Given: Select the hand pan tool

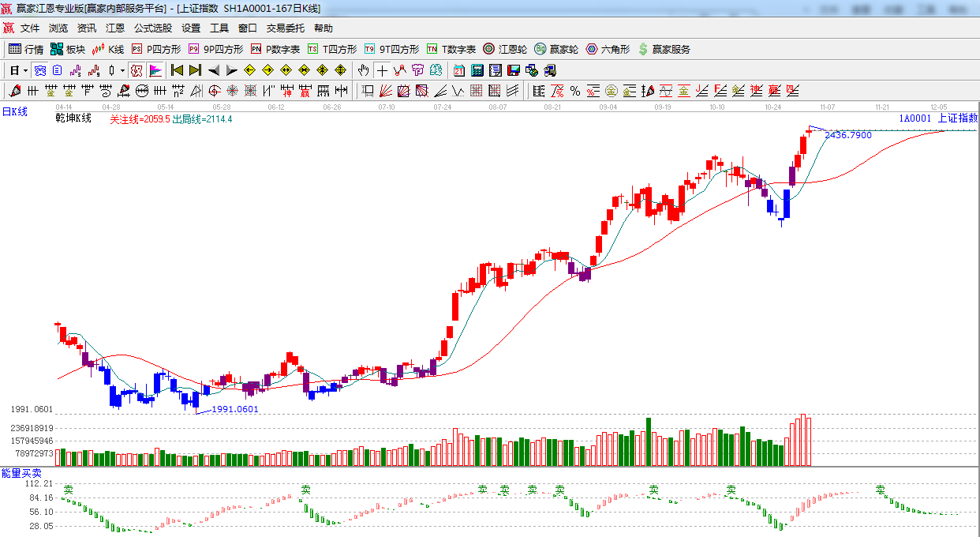Looking at the screenshot, I should (363, 70).
